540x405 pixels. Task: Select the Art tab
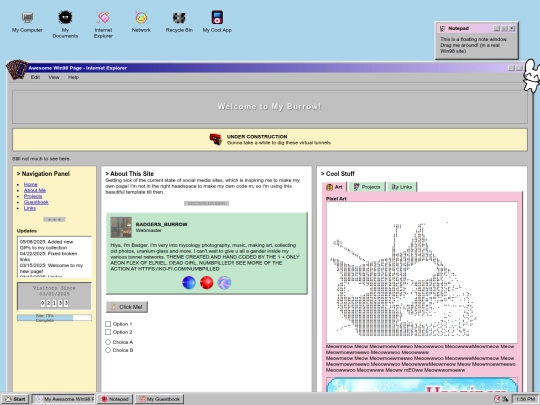tap(334, 187)
